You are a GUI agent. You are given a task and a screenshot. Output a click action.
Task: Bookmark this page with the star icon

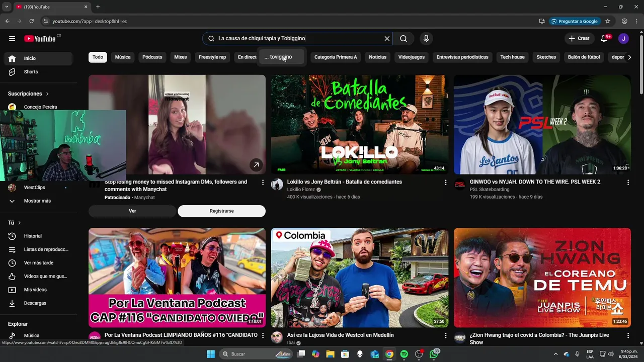[x=608, y=21]
